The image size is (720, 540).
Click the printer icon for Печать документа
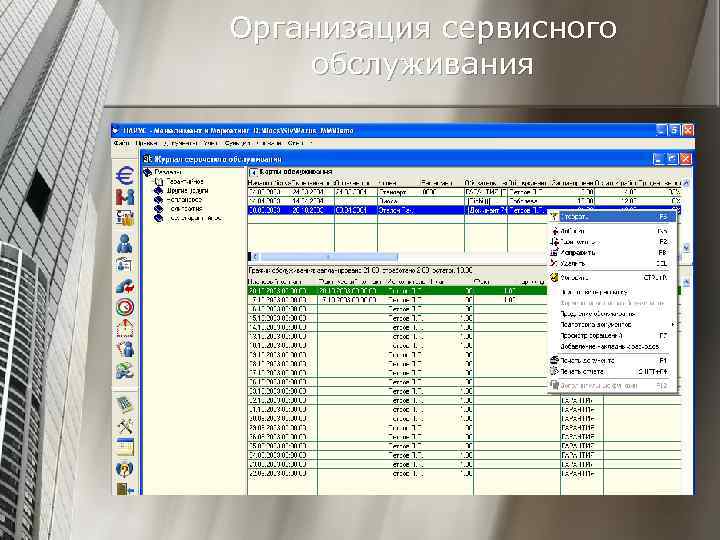pos(554,360)
